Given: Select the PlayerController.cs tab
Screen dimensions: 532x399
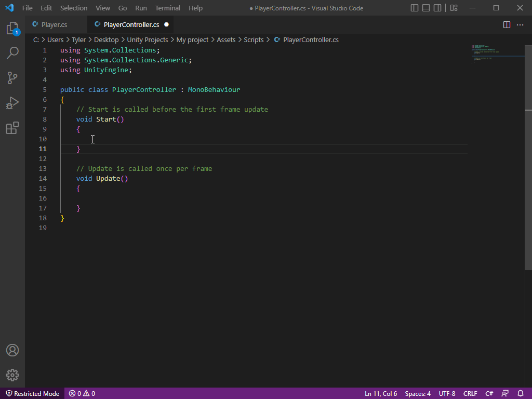Looking at the screenshot, I should (x=131, y=25).
